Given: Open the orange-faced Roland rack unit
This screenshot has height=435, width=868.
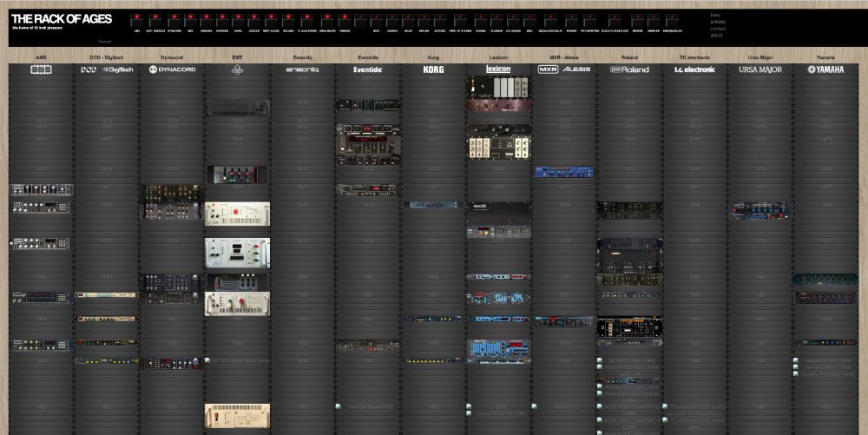Looking at the screenshot, I should [629, 326].
